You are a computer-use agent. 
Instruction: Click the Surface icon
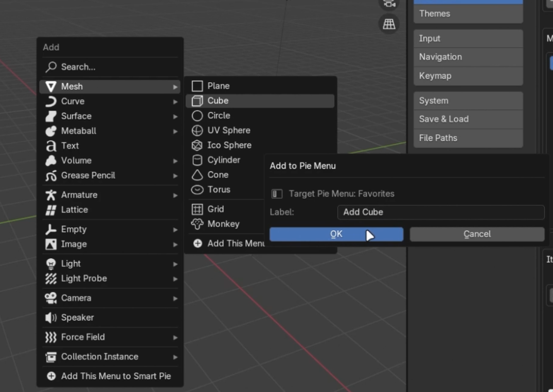pyautogui.click(x=51, y=116)
